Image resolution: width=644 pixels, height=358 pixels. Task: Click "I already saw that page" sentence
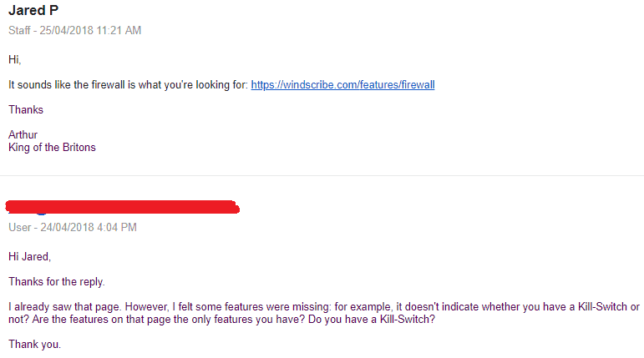pos(64,307)
